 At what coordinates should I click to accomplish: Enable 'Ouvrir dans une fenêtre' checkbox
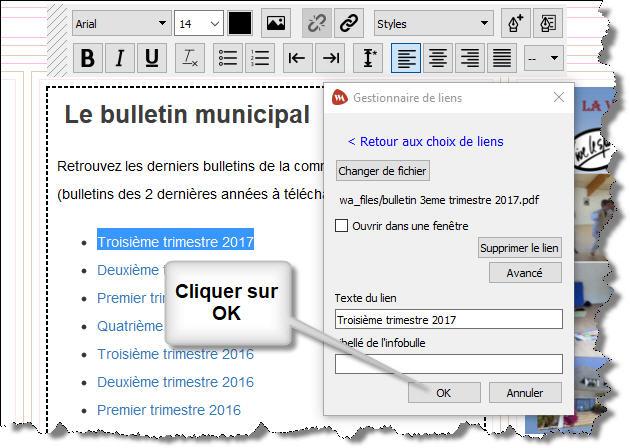click(x=342, y=226)
